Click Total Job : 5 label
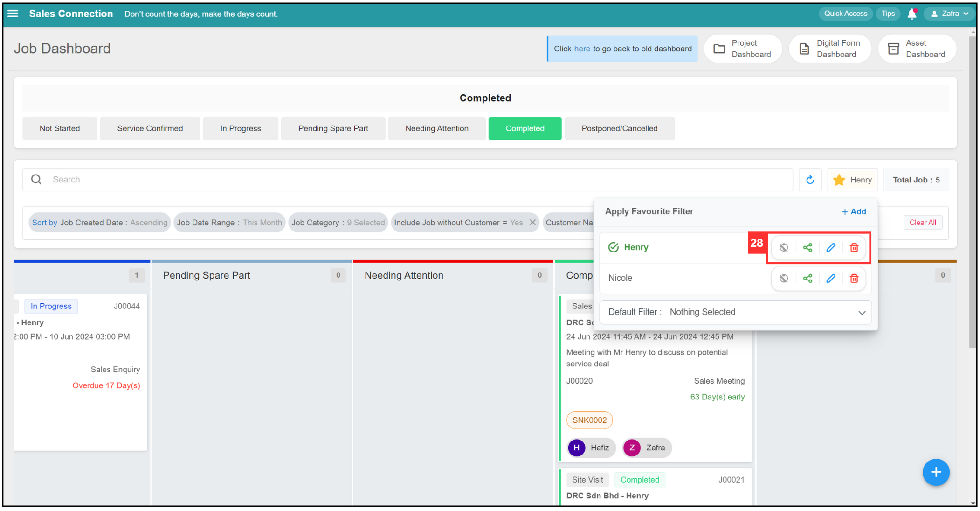This screenshot has height=511, width=980. [916, 180]
